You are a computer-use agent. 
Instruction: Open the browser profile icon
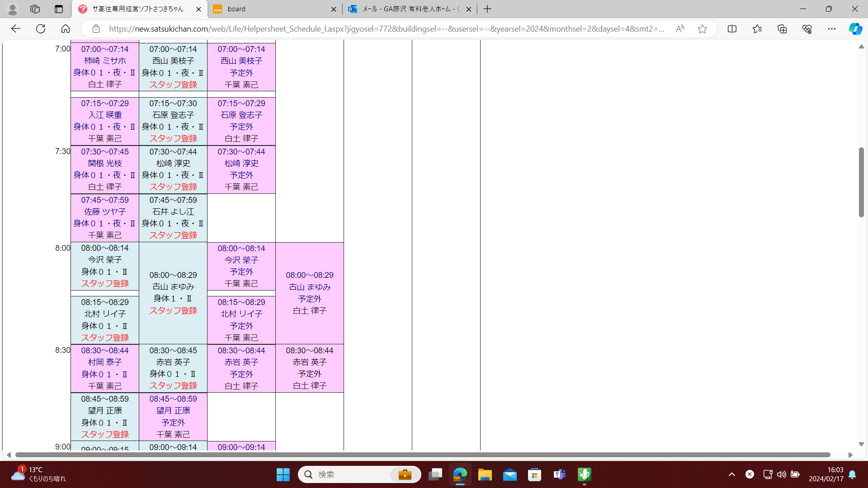pyautogui.click(x=12, y=9)
